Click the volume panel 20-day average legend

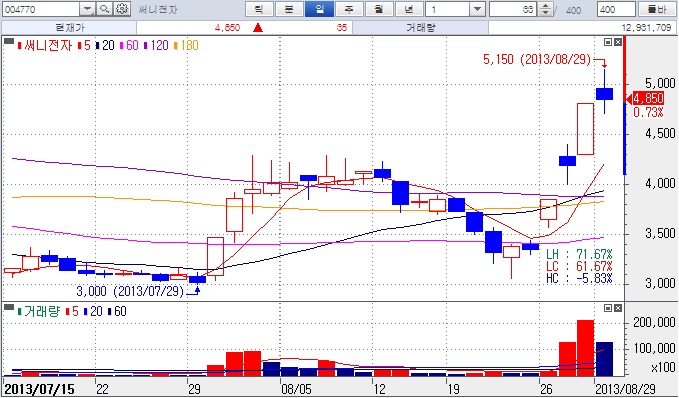pos(93,311)
